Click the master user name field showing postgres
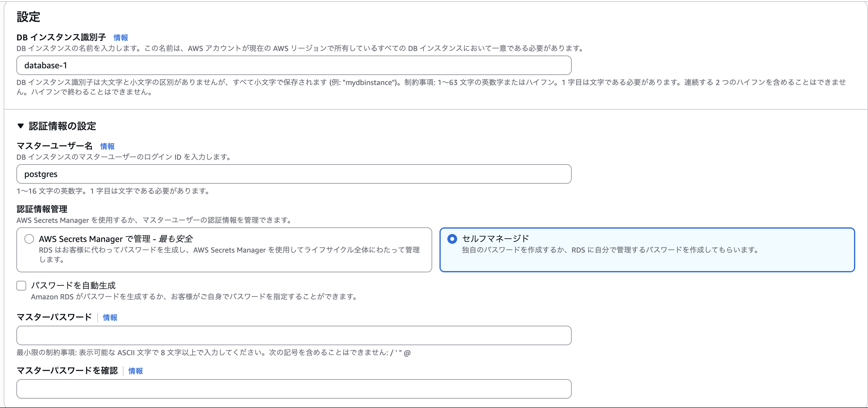868x408 pixels. 293,174
